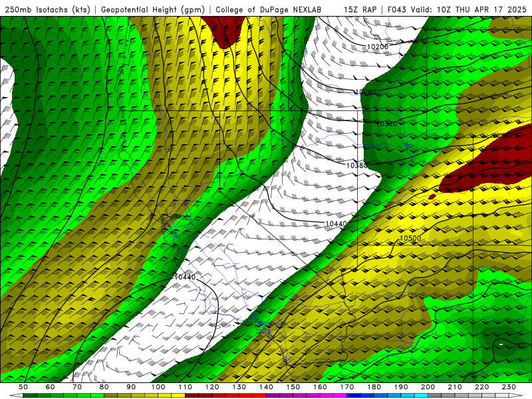Select the 'College of DuPage NEXLAB' credit text
Screen dimensions: 532x399
(269, 10)
